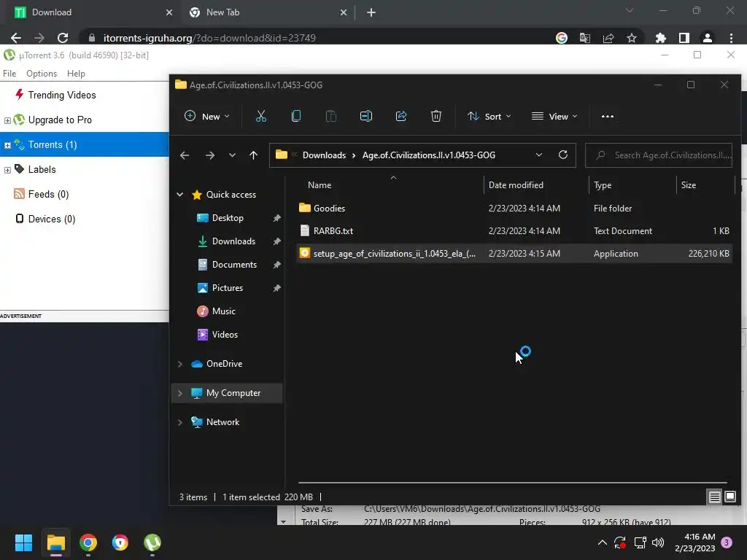
Task: Click the Cut scissors icon in Explorer toolbar
Action: (260, 116)
